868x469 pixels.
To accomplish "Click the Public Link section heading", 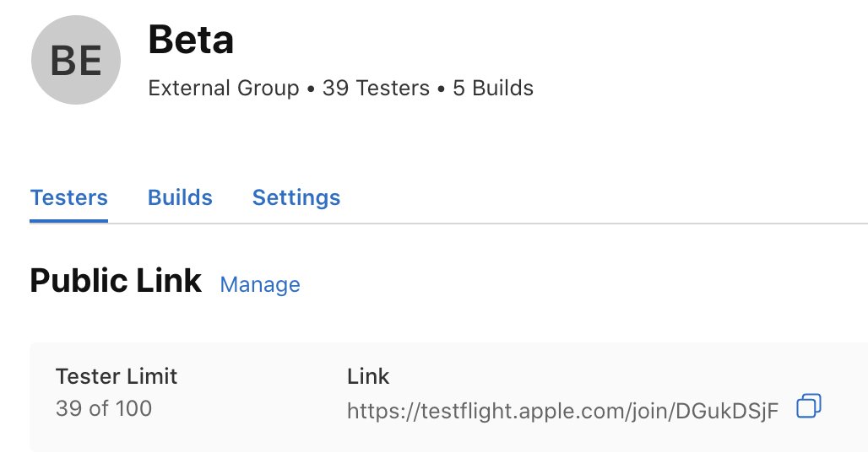I will [x=116, y=280].
